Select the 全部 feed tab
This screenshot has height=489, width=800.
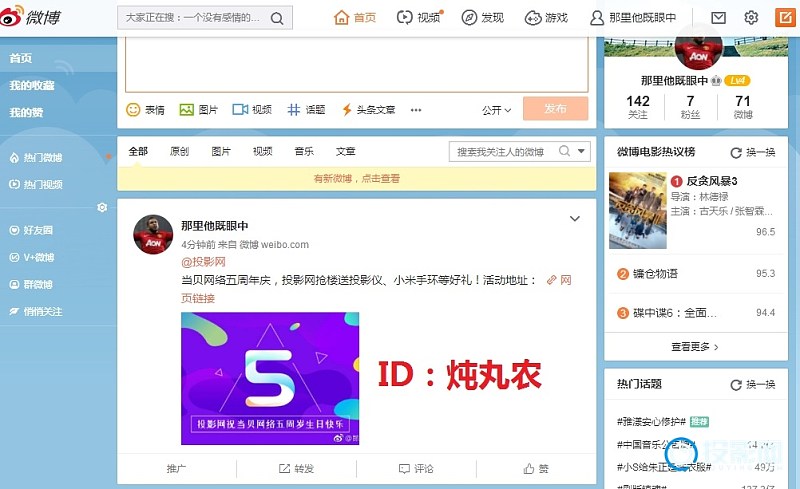[138, 151]
